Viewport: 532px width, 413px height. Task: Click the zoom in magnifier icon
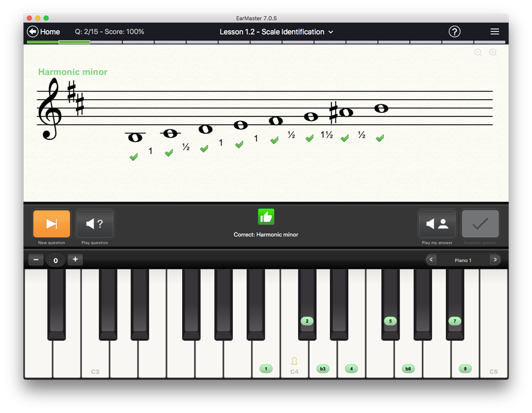tap(492, 52)
